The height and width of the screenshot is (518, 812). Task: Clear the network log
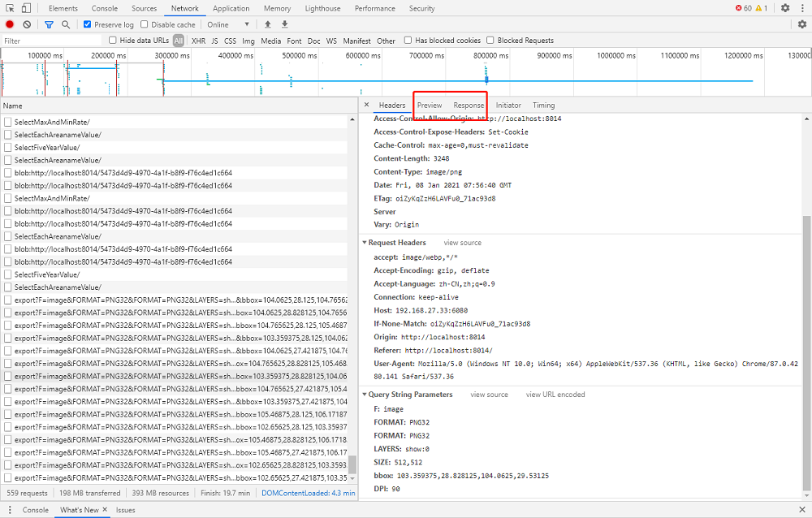27,24
